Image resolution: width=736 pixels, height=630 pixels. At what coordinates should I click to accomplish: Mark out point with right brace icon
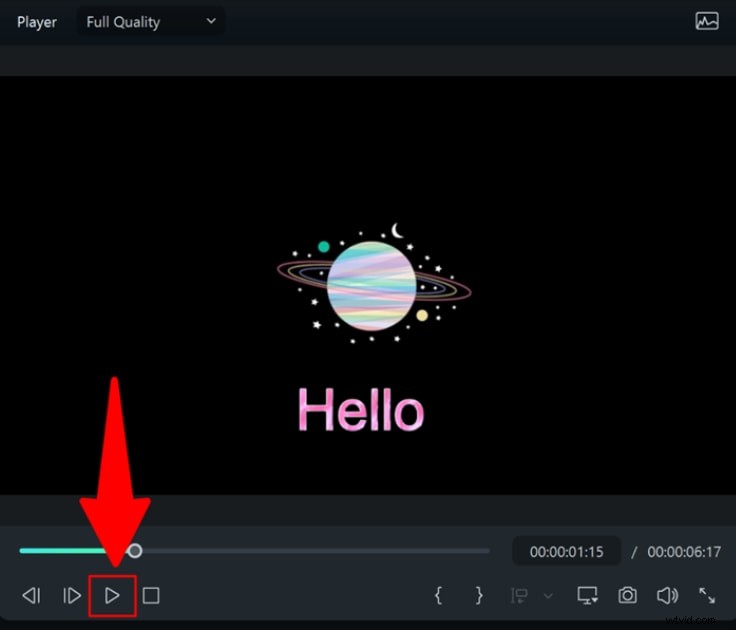[479, 595]
